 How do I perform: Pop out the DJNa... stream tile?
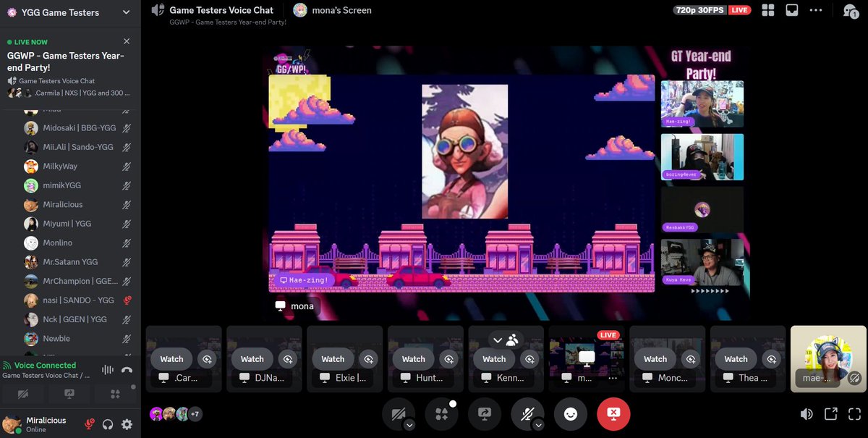coord(288,359)
